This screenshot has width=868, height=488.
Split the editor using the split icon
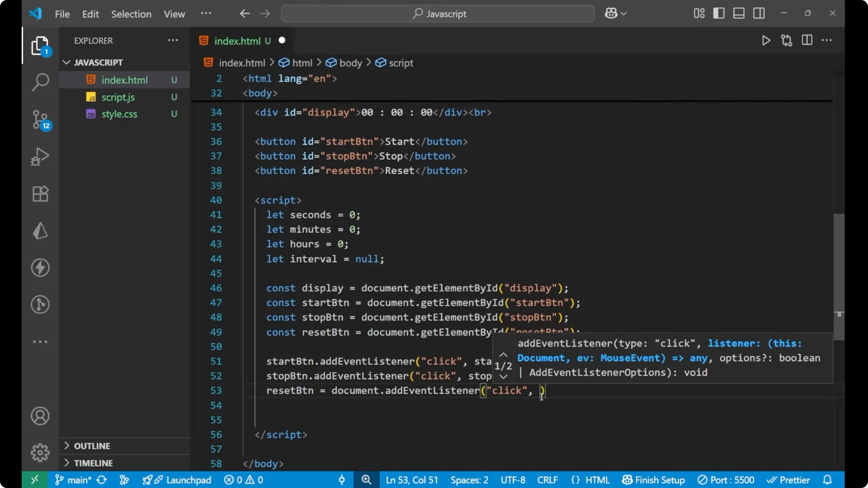point(807,40)
